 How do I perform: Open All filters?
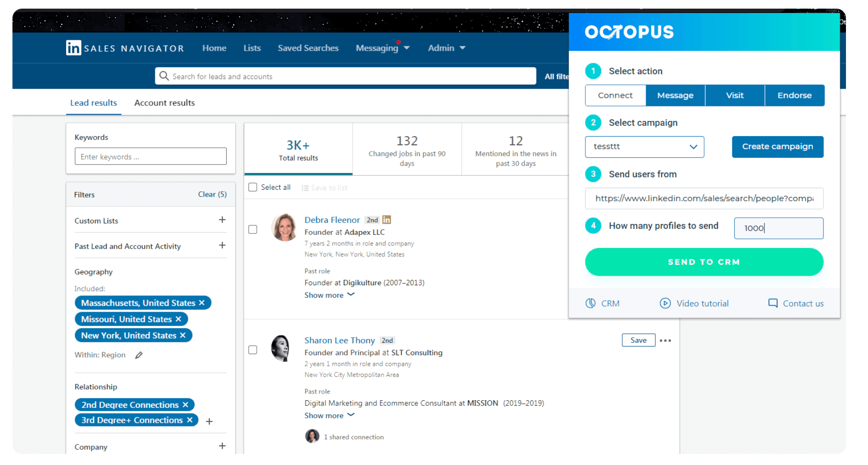coord(557,76)
